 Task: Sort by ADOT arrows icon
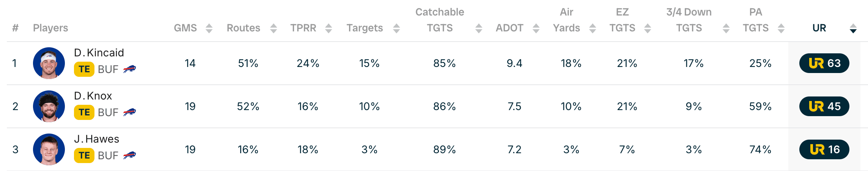tap(536, 28)
